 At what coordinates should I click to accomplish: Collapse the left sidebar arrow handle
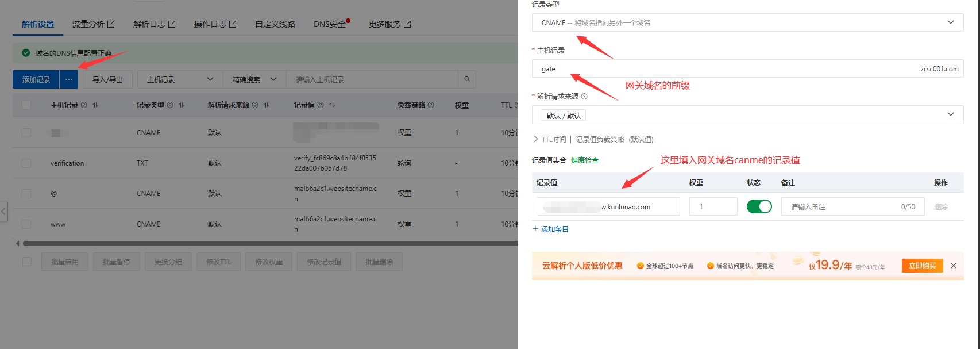click(3, 211)
